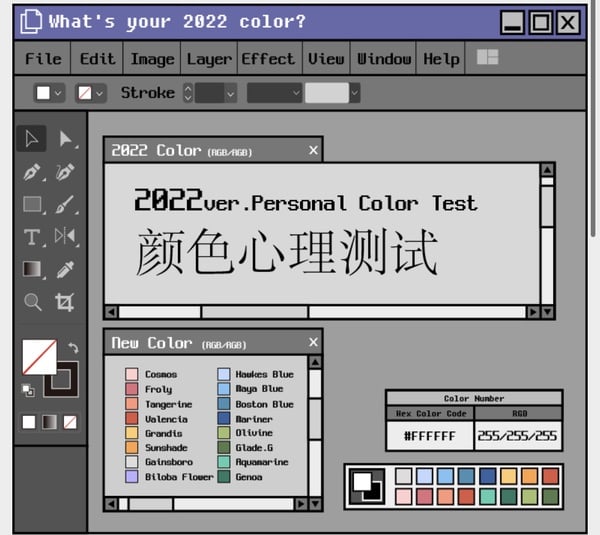600x535 pixels.
Task: Swap fill and stroke colors arrow
Action: 73,347
